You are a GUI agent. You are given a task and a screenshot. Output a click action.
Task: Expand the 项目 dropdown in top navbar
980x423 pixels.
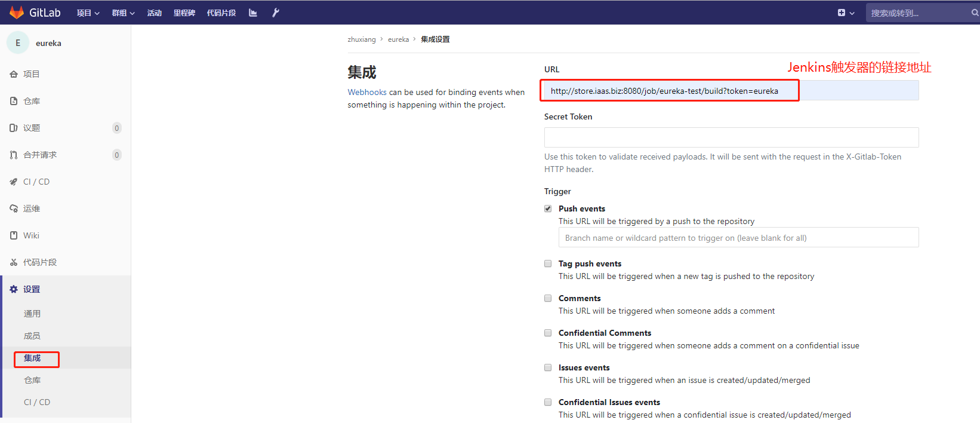tap(88, 13)
